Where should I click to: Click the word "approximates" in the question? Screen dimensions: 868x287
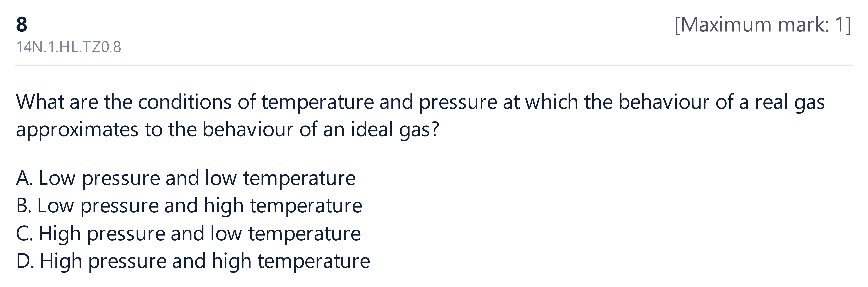77,130
